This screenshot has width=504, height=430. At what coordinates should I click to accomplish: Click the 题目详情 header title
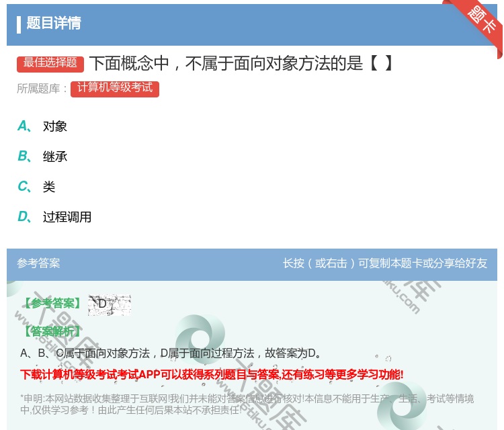click(x=54, y=23)
